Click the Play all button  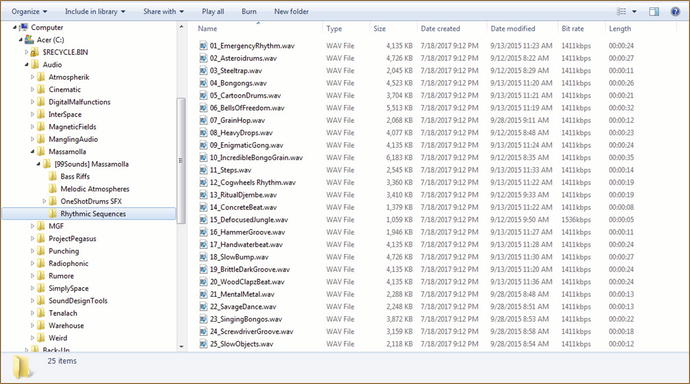213,11
